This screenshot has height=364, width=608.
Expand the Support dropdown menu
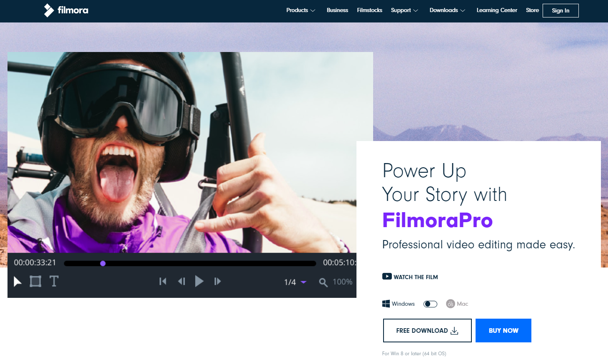[404, 10]
